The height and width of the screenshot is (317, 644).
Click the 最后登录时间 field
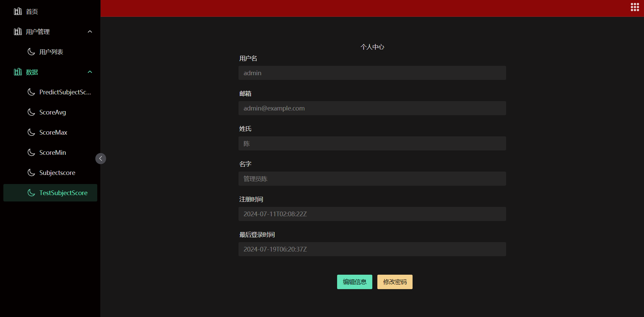click(372, 249)
